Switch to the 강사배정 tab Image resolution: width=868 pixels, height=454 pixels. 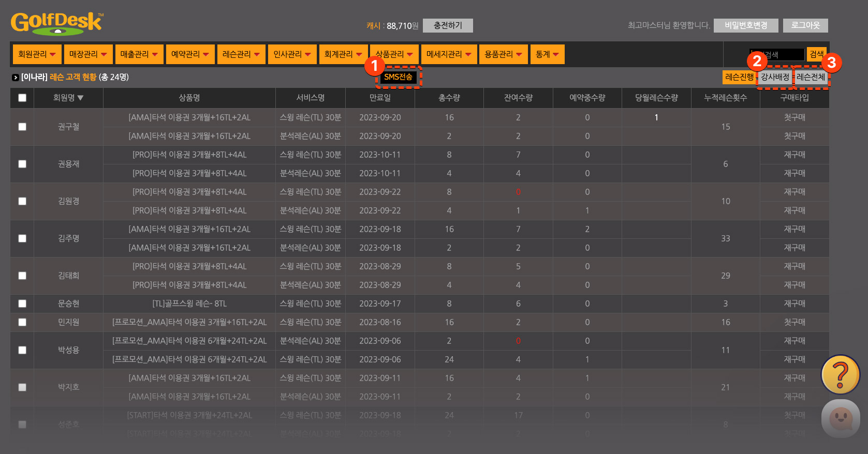[774, 77]
